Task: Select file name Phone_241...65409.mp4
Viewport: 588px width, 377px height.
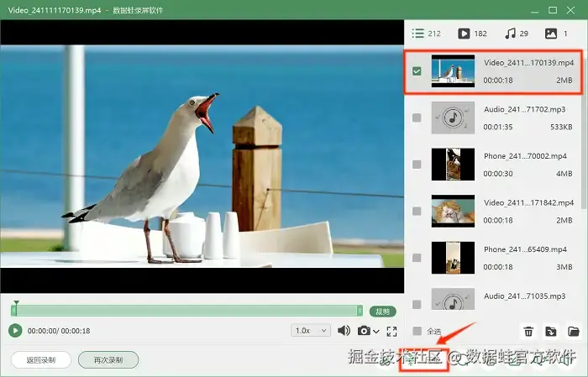Action: pos(525,249)
